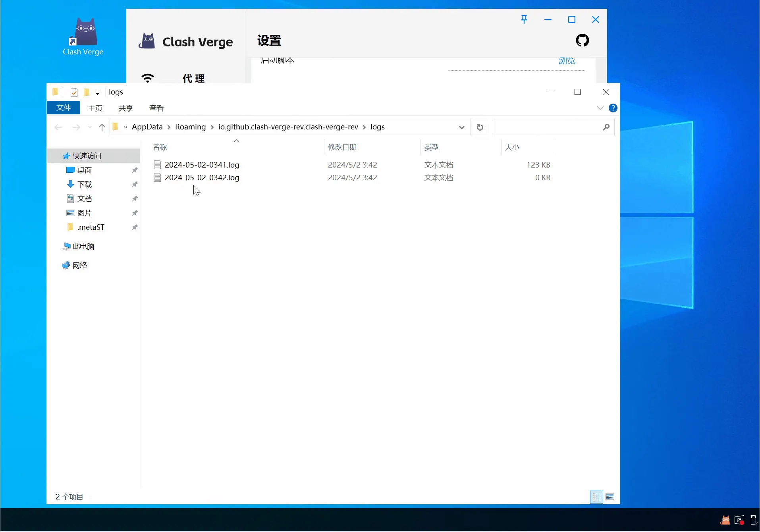Click the 123 KB size cell

coord(538,165)
